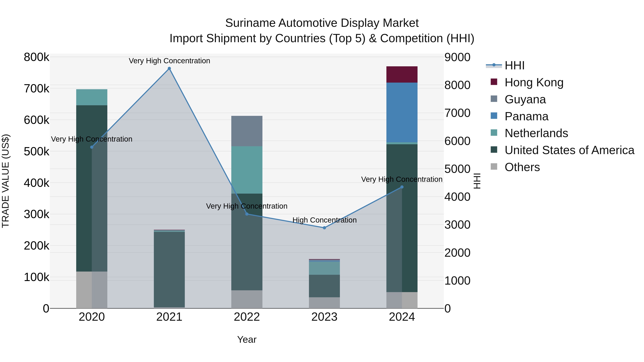Click the Guyana segment in 2022 bar
This screenshot has width=644, height=362.
(247, 131)
